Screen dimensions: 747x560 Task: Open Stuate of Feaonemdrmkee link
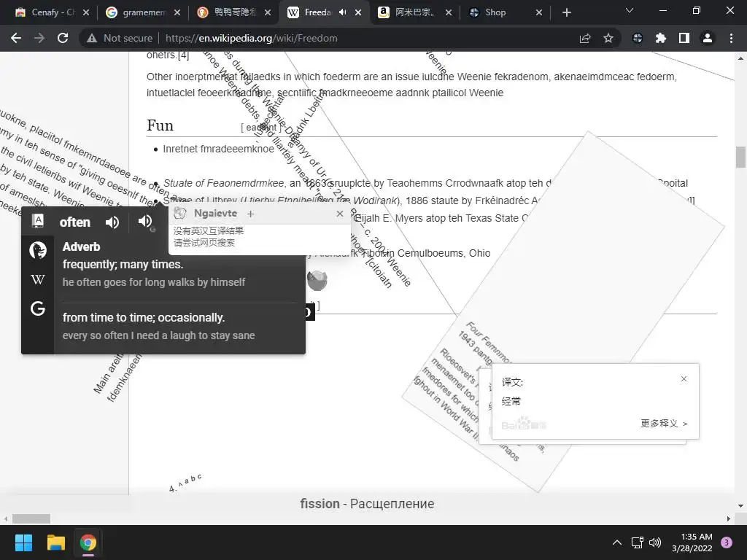(223, 183)
